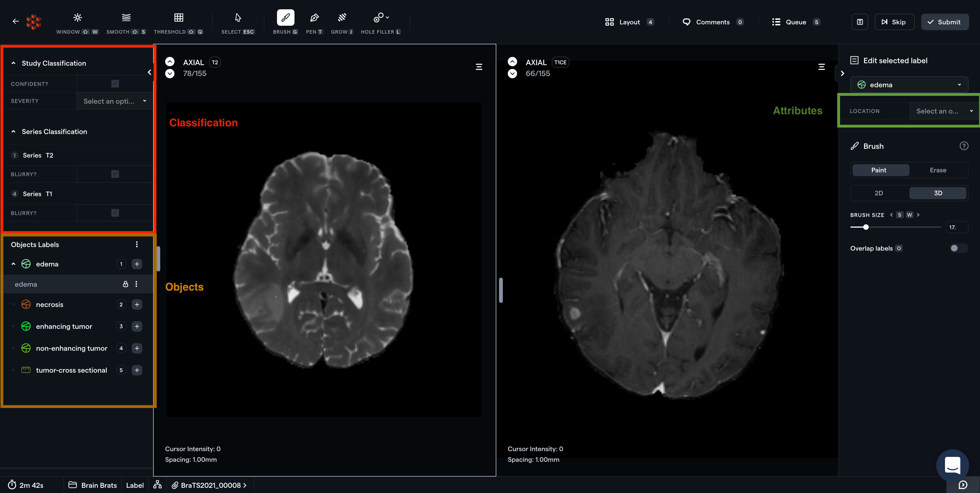Image resolution: width=980 pixels, height=493 pixels.
Task: Toggle Blurry checkbox for Series T1
Action: pos(115,213)
